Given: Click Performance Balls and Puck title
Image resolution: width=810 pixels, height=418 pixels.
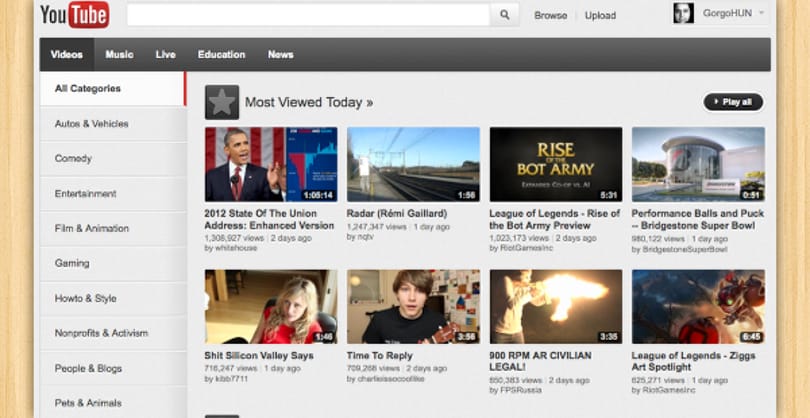Looking at the screenshot, I should click(697, 220).
